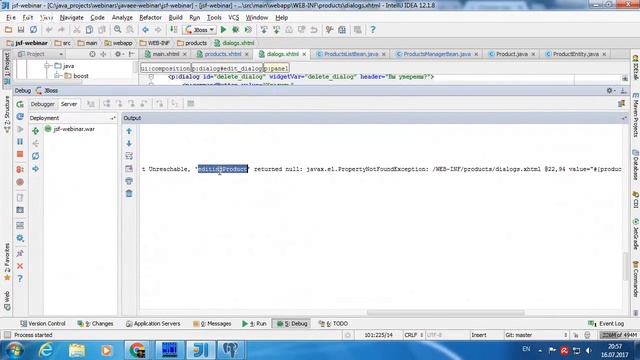Open the Deployment pane options arrow
This screenshot has height=360, width=640.
coord(113,118)
